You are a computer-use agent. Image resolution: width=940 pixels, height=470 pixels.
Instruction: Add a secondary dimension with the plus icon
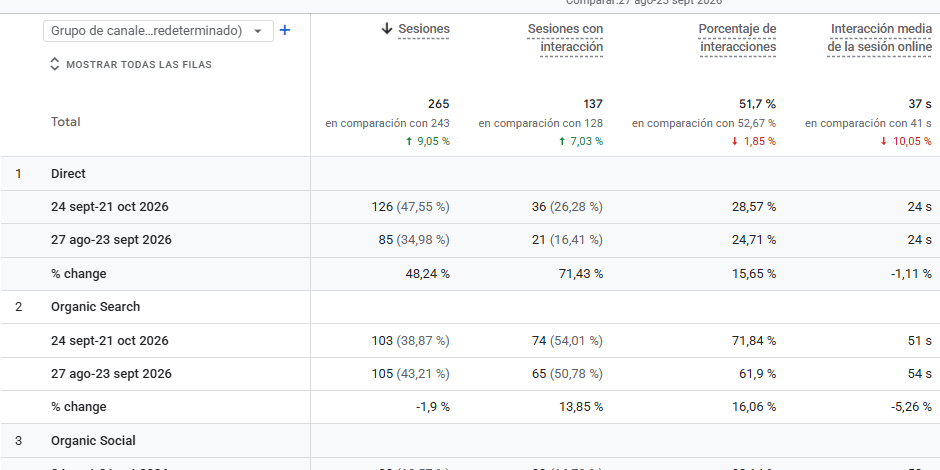click(x=285, y=31)
